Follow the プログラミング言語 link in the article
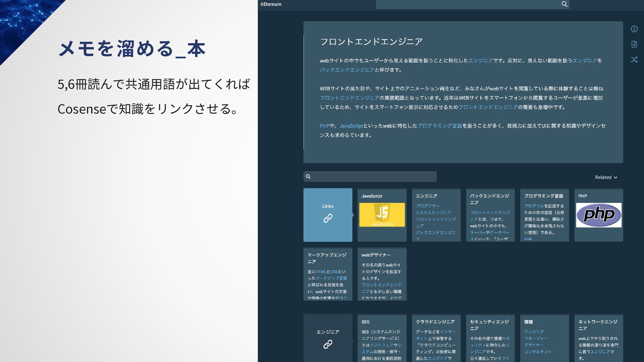 [439, 126]
